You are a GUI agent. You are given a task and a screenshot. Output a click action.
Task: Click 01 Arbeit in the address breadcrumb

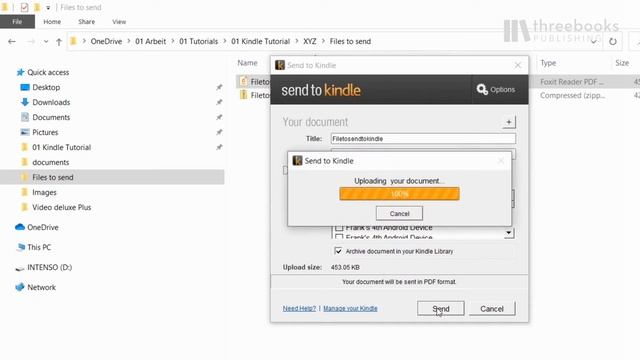(151, 41)
